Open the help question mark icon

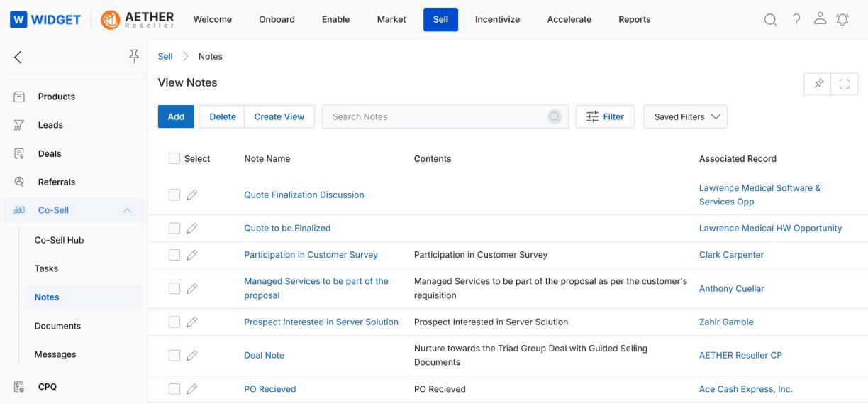point(796,20)
